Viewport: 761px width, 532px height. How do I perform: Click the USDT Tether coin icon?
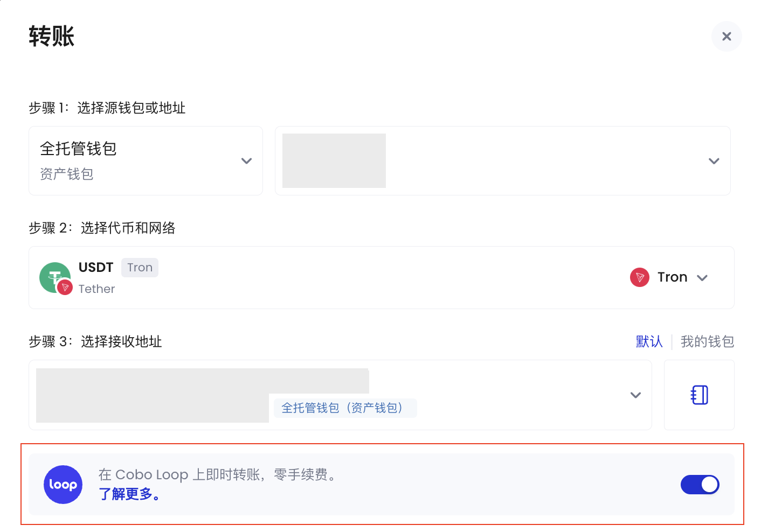click(56, 278)
